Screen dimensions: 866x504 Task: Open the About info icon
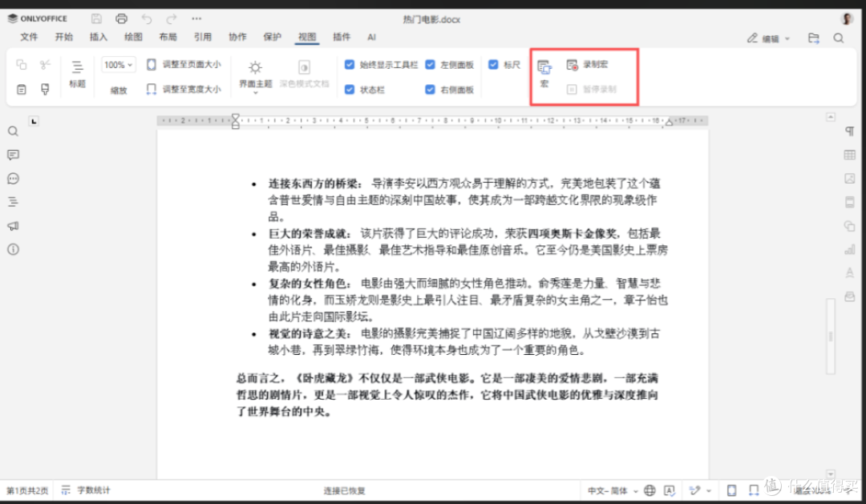click(14, 249)
